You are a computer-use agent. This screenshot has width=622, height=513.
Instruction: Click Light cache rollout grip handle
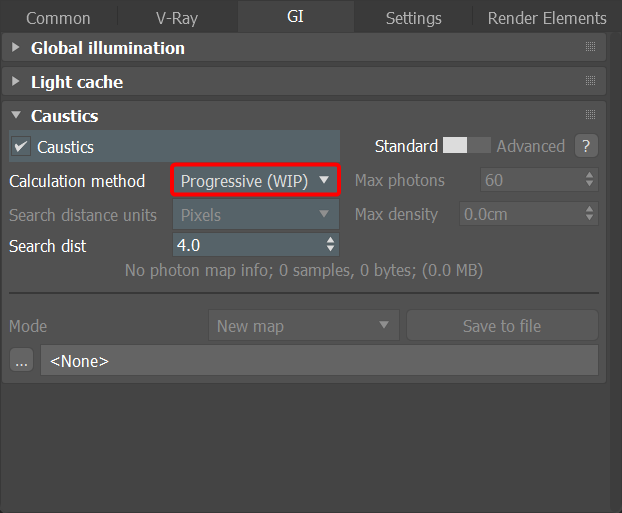pyautogui.click(x=590, y=82)
